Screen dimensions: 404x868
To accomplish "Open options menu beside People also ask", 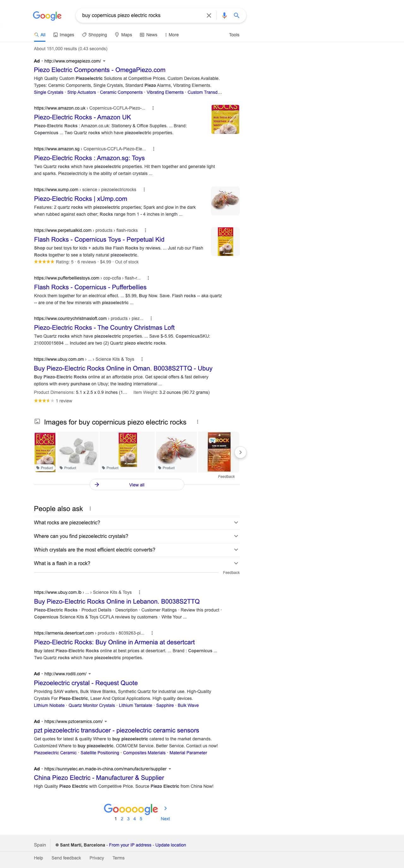I will (x=90, y=509).
